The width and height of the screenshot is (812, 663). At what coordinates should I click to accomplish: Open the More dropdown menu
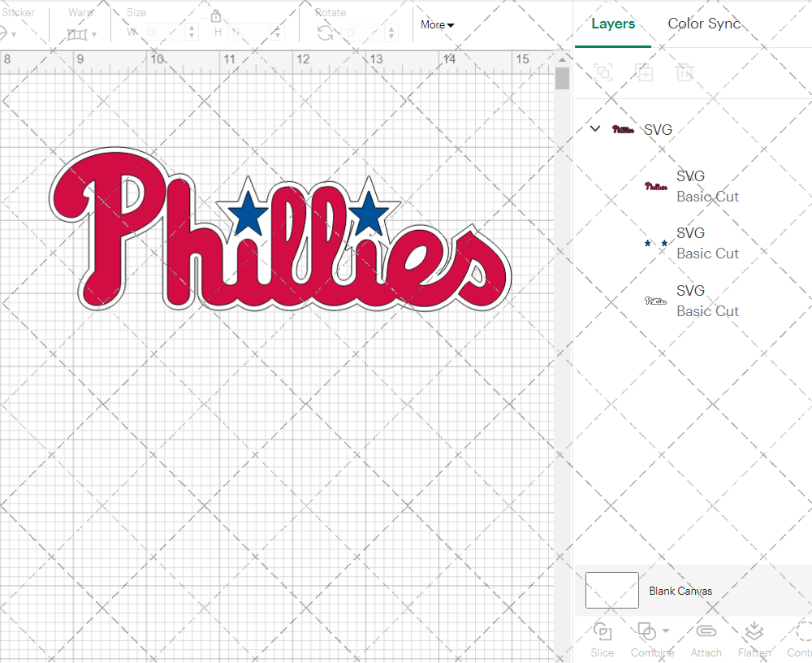point(437,25)
